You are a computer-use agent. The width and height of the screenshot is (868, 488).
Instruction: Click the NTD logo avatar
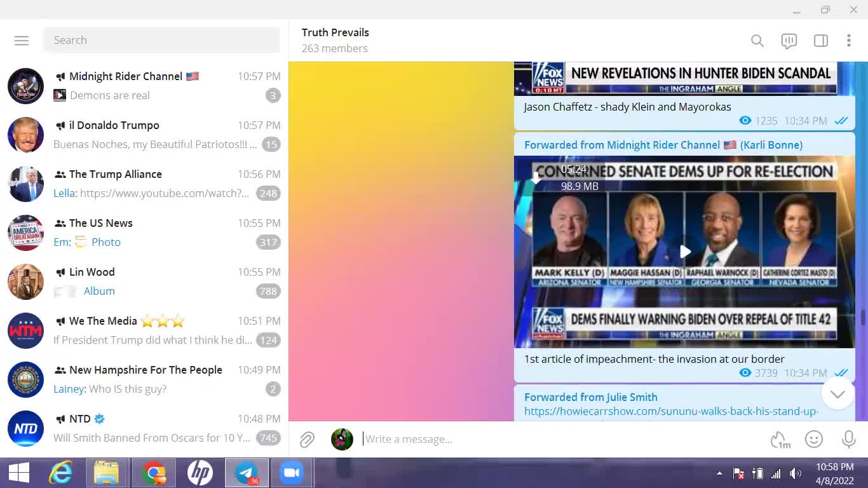[25, 428]
